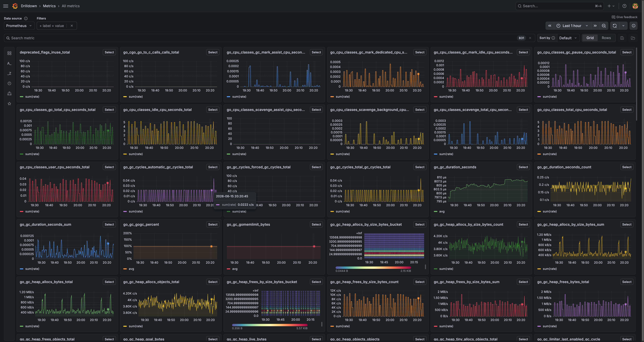Click the heatmap color scale of go_gc_heap_allocs_by_size_bytes_bucket
The image size is (644, 342).
[373, 268]
